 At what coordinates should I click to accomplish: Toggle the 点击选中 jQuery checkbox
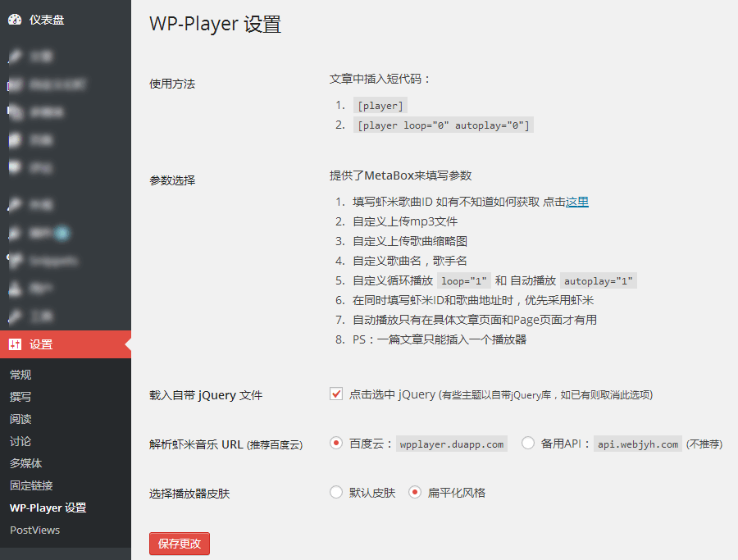coord(336,394)
